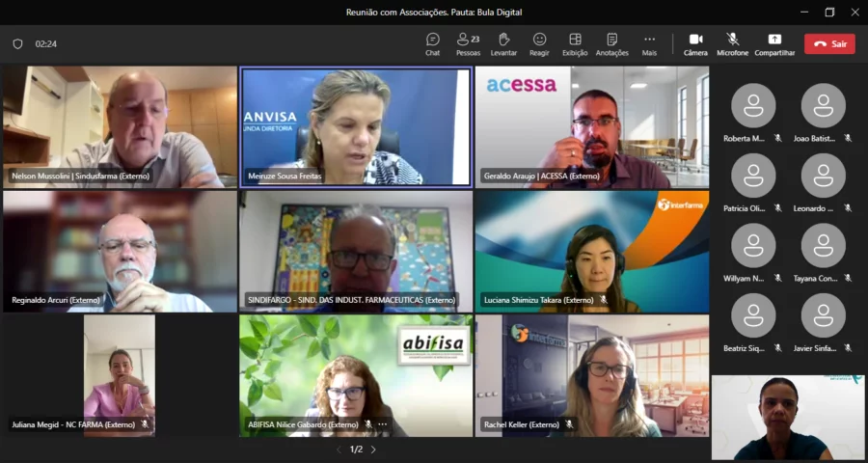
Task: Show the Pessoas participants list
Action: (468, 43)
